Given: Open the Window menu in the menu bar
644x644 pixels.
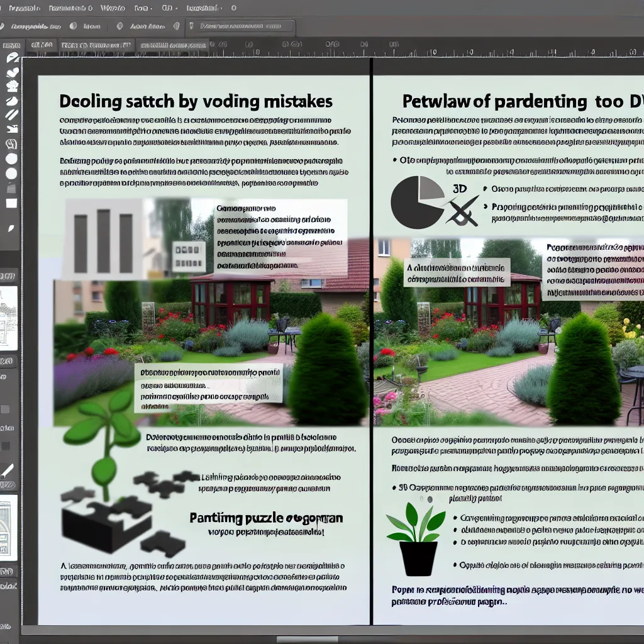Looking at the screenshot, I should tap(113, 8).
